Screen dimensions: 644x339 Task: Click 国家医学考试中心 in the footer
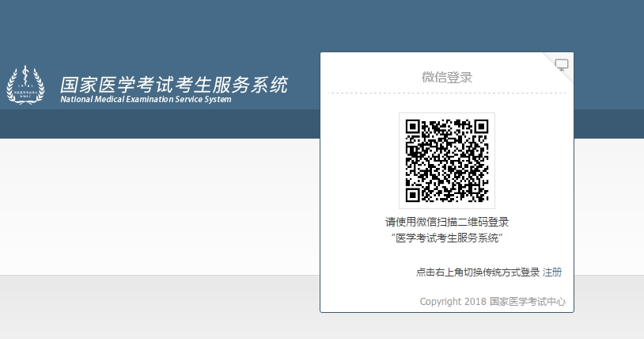528,302
